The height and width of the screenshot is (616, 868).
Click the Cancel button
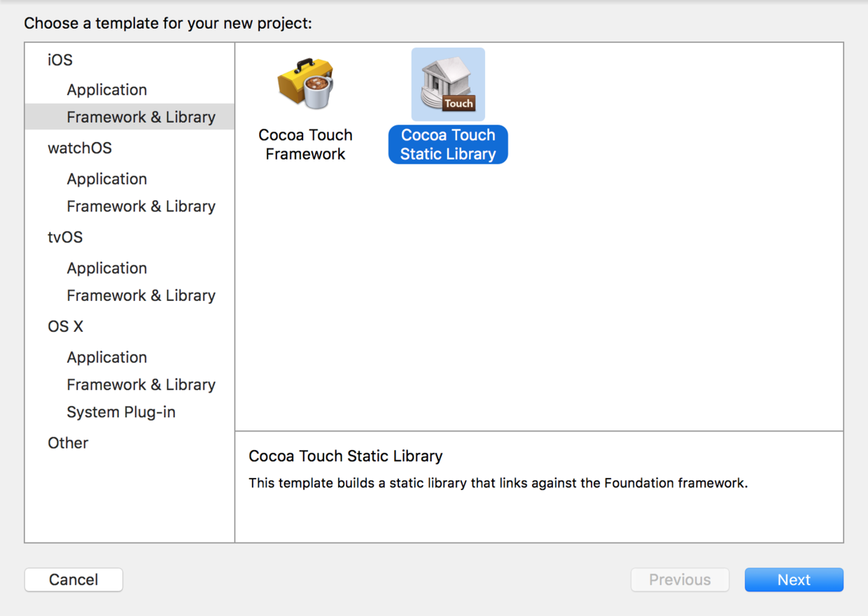73,580
